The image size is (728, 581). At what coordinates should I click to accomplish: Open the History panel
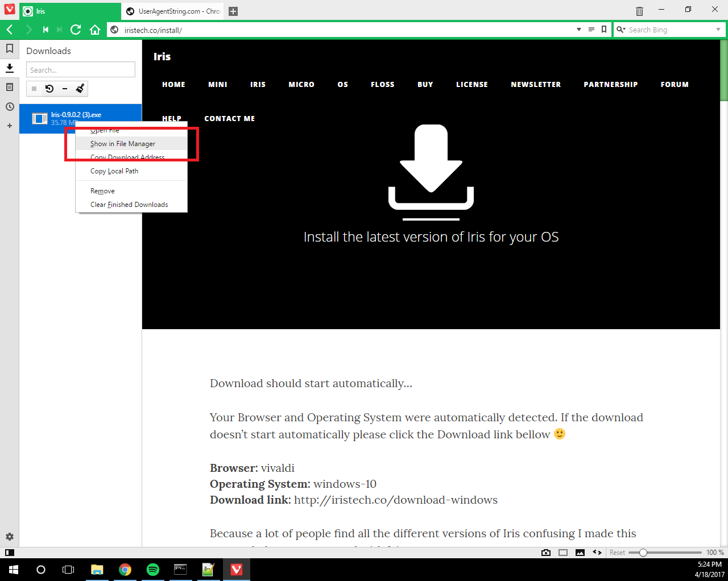click(x=10, y=106)
